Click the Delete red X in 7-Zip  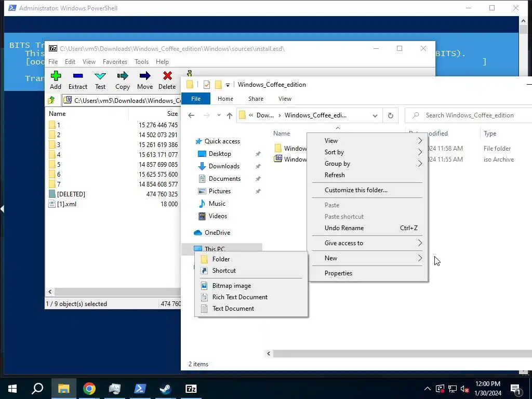(x=167, y=76)
